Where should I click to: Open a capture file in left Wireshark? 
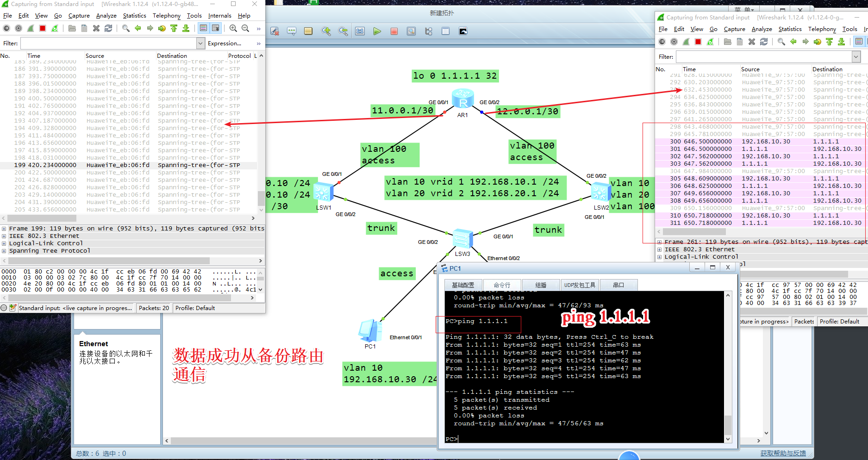72,28
